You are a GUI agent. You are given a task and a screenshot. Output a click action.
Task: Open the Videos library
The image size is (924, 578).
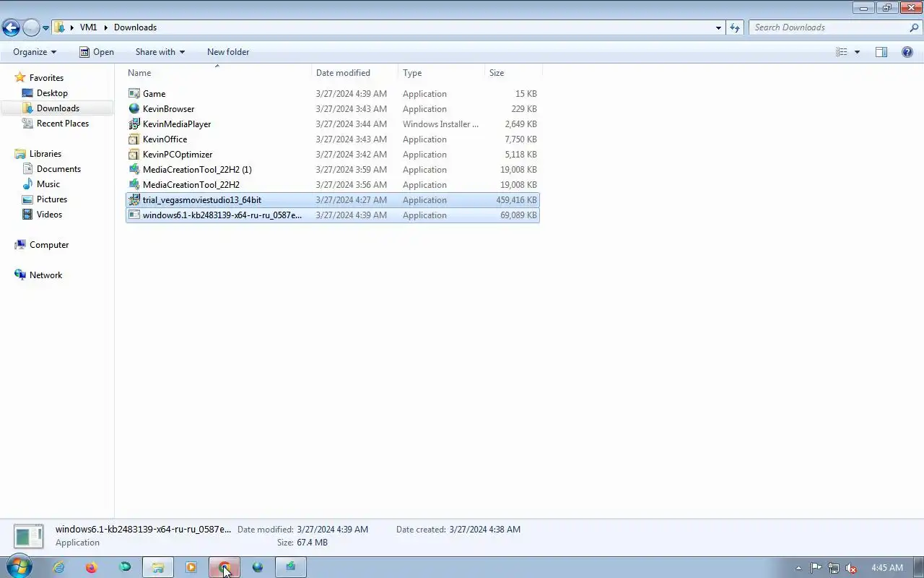pos(49,215)
